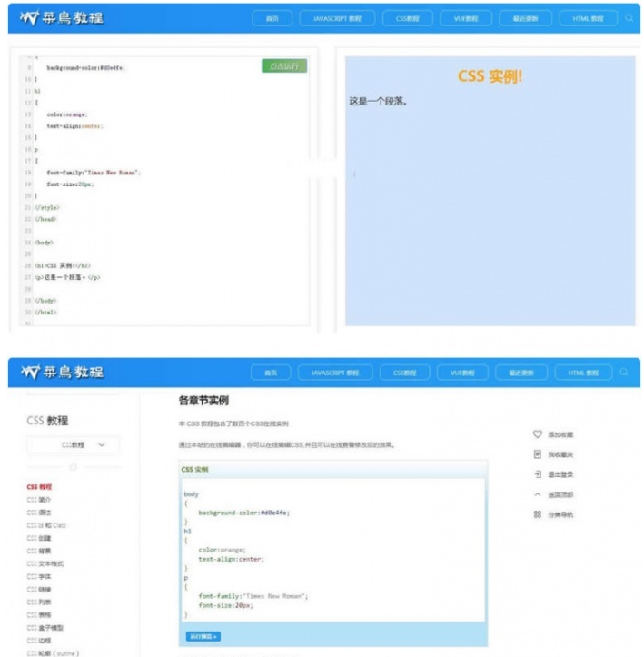Click the 菜鳥教程 logo on the tutorial page
The image size is (644, 657).
(62, 372)
